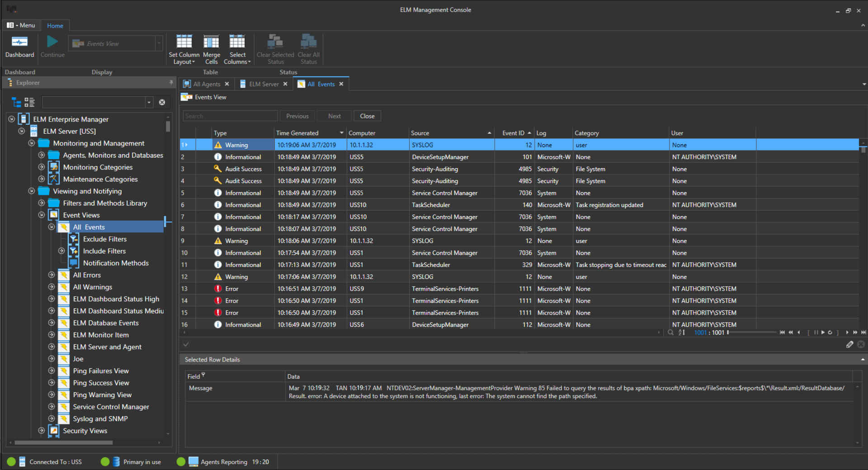Click the error icon in row 13
868x470 pixels.
click(x=218, y=289)
